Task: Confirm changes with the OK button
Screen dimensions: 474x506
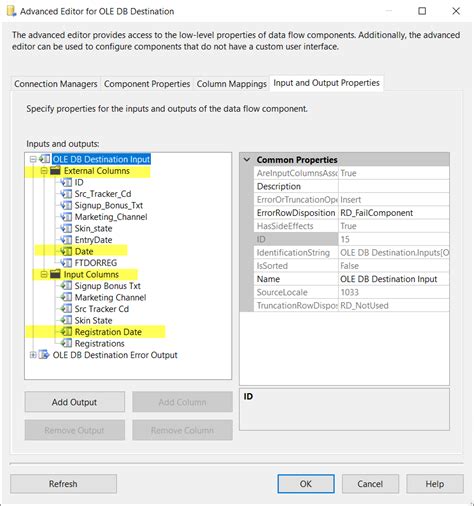Action: 306,484
